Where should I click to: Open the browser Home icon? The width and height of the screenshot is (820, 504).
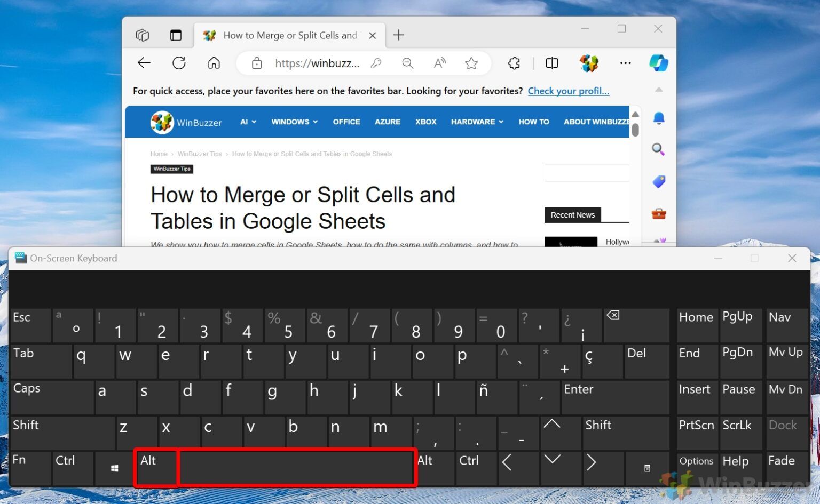click(214, 63)
